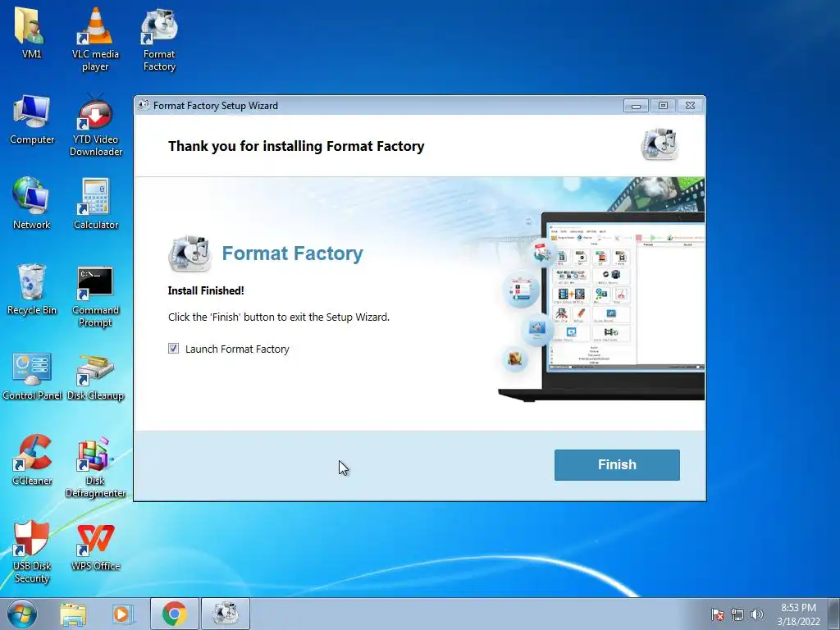Screen dimensions: 840x630
Task: Click the Finish button
Action: pyautogui.click(x=617, y=464)
